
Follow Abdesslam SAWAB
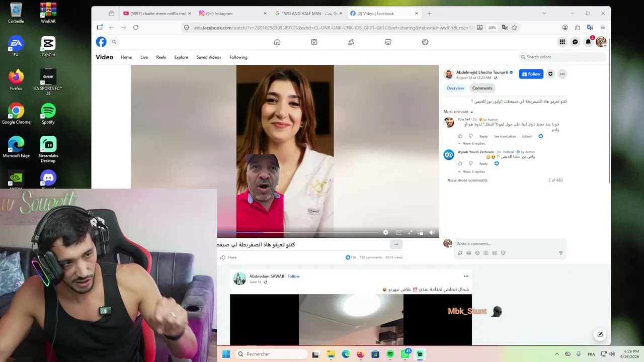(x=294, y=276)
